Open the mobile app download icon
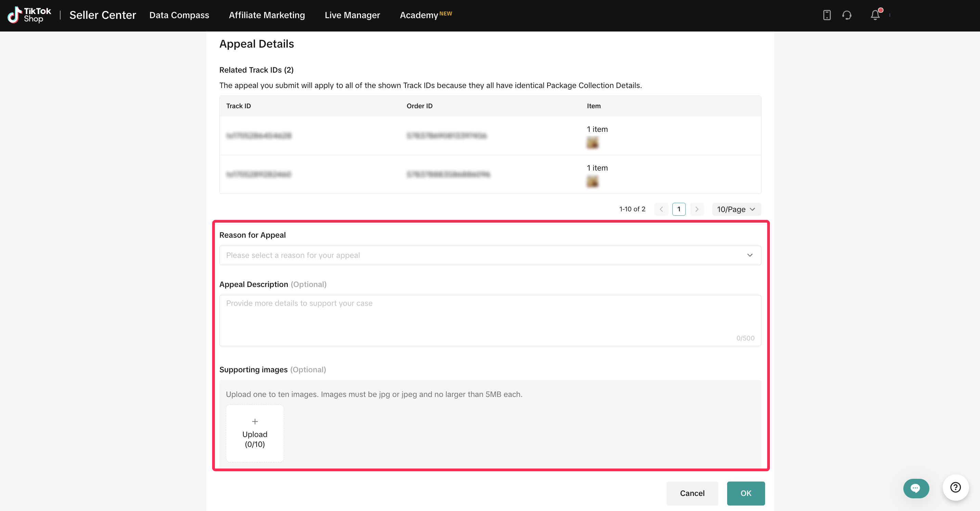Screen dimensions: 980x511 pyautogui.click(x=827, y=15)
